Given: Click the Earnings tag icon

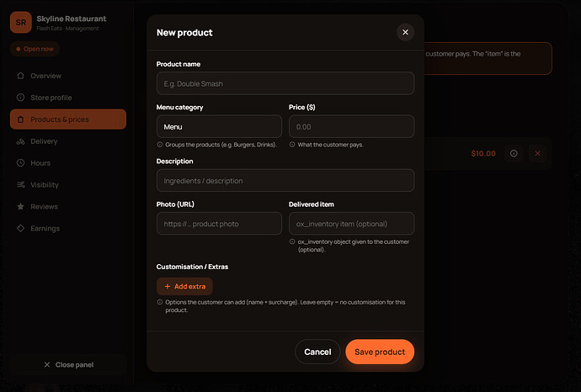Looking at the screenshot, I should [20, 229].
